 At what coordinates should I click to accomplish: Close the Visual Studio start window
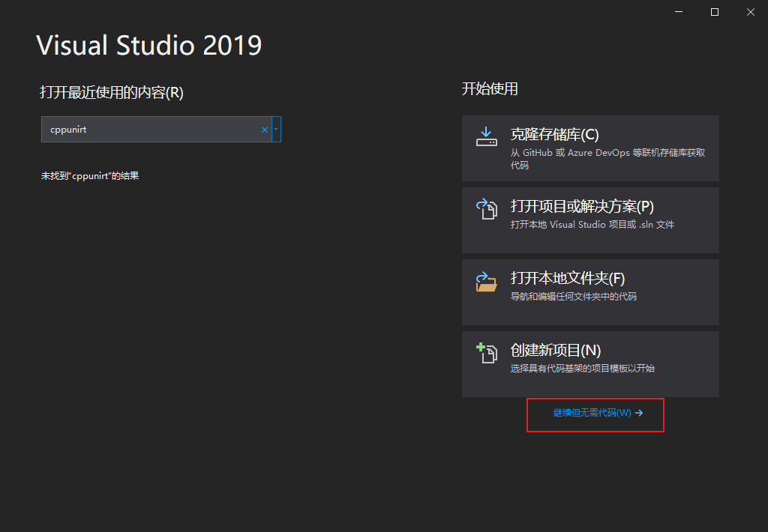pyautogui.click(x=750, y=12)
